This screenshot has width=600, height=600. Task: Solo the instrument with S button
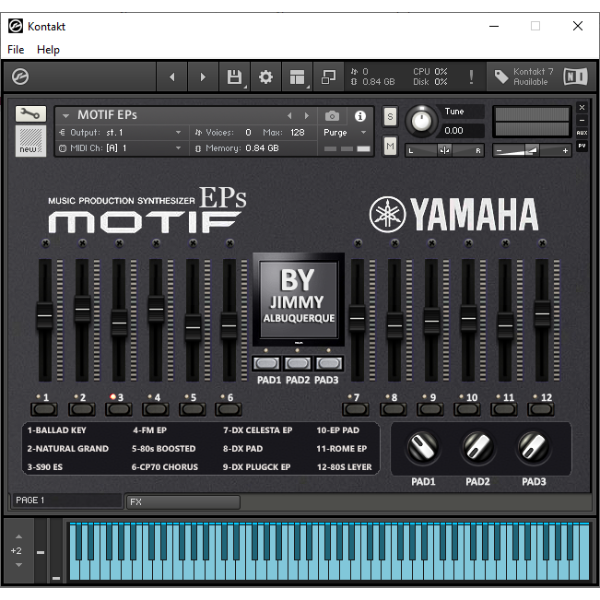(390, 116)
